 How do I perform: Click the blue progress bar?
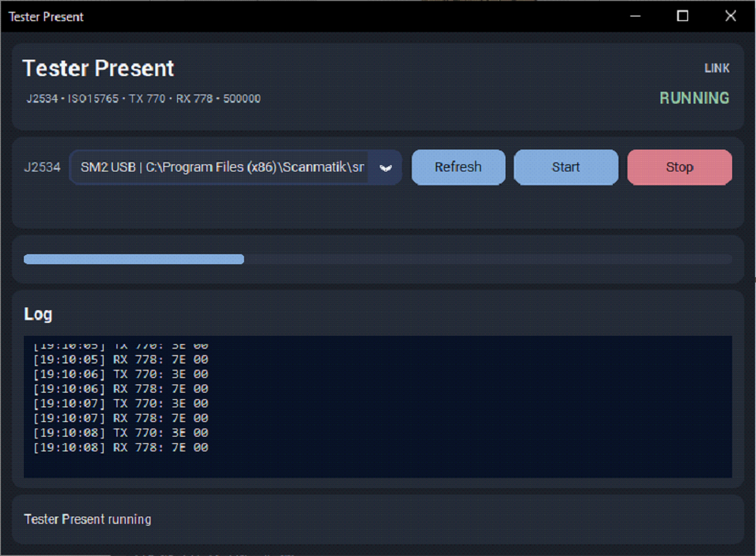[x=134, y=260]
